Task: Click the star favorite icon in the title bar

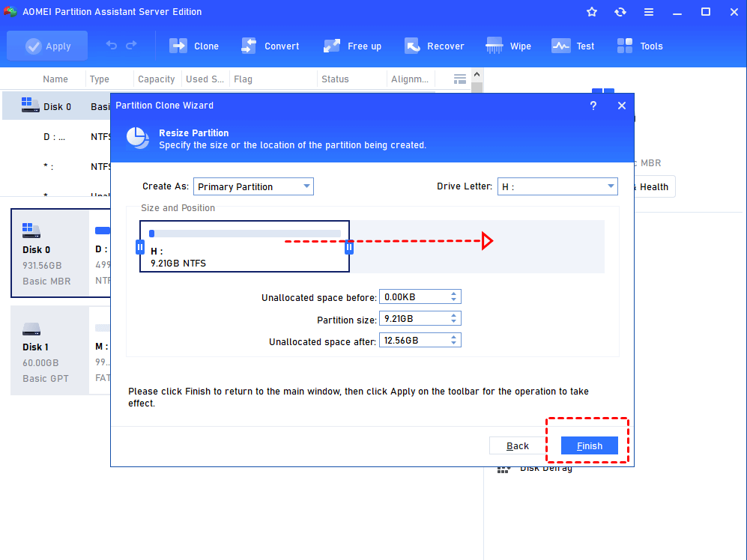Action: (592, 12)
